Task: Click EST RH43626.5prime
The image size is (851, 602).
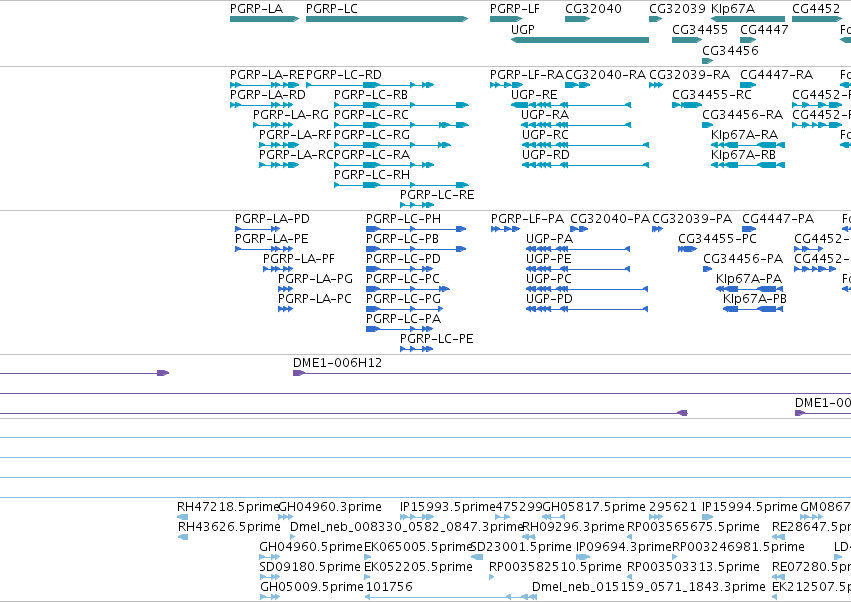Action: tap(183, 537)
